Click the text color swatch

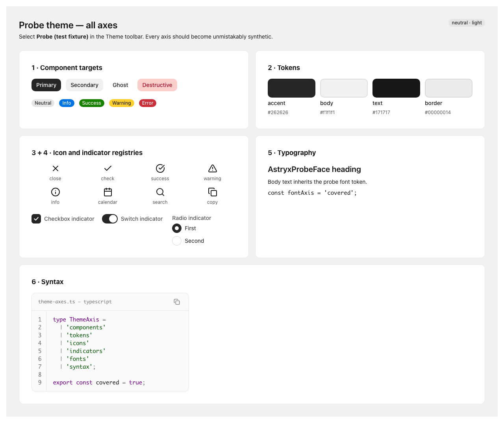coord(396,88)
